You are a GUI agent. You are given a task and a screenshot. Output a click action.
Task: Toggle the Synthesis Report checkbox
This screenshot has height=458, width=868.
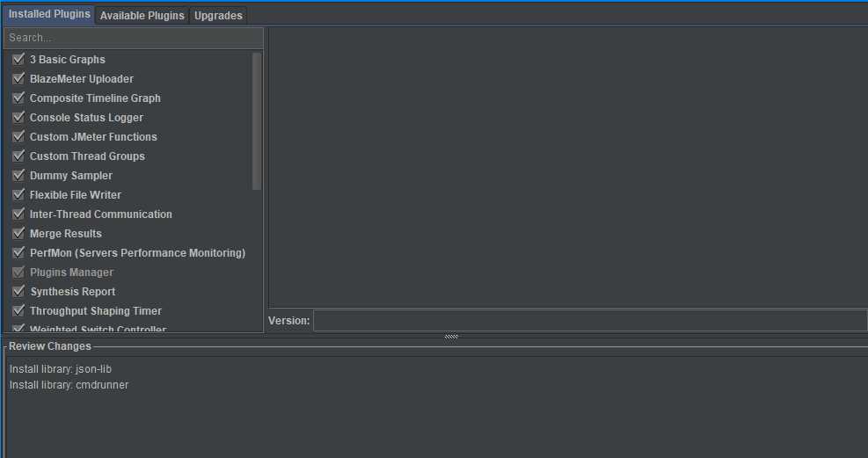tap(18, 291)
